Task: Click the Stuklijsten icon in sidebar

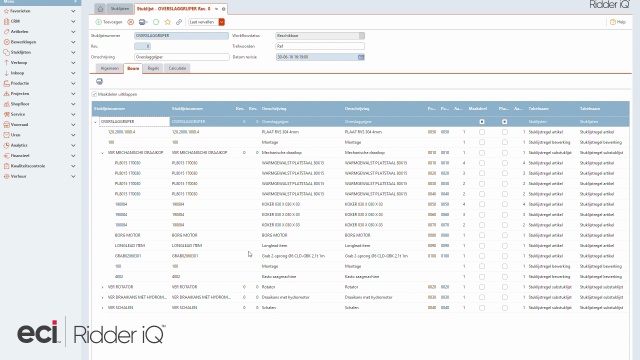Action: coord(6,52)
